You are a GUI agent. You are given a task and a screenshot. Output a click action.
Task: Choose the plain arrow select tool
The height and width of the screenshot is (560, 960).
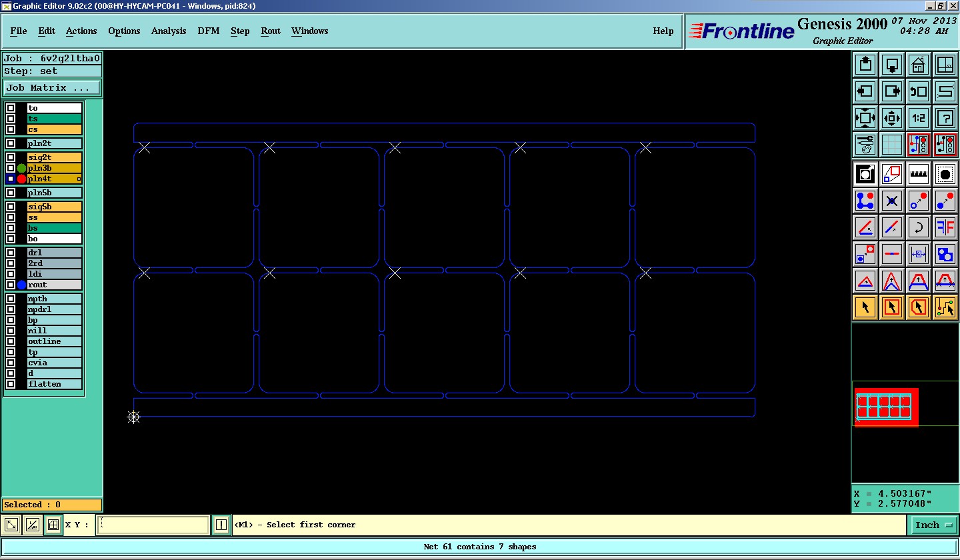[x=865, y=307]
